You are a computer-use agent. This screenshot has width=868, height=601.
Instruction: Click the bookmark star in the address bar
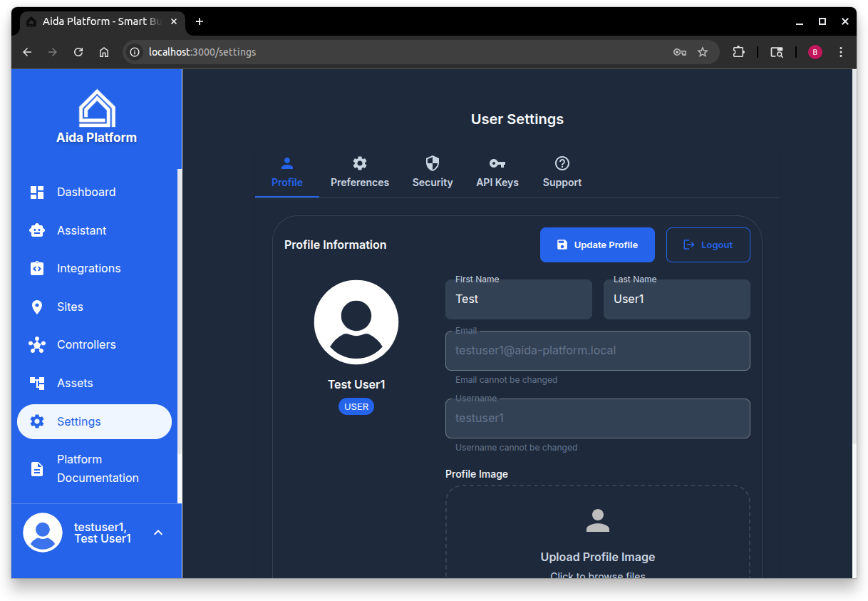tap(702, 51)
